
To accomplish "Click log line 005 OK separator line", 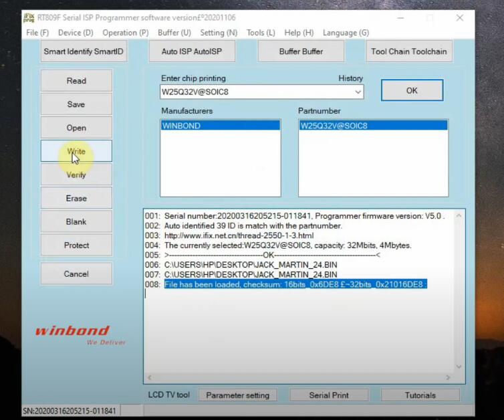I will [x=272, y=255].
